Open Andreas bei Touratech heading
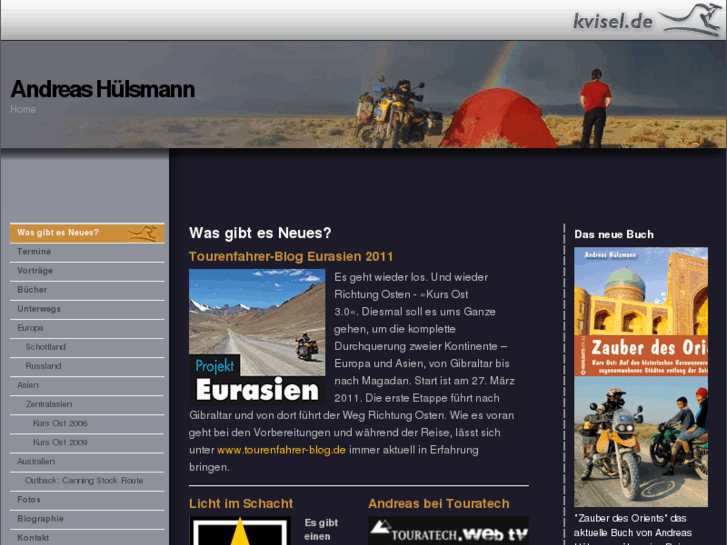 pos(439,504)
